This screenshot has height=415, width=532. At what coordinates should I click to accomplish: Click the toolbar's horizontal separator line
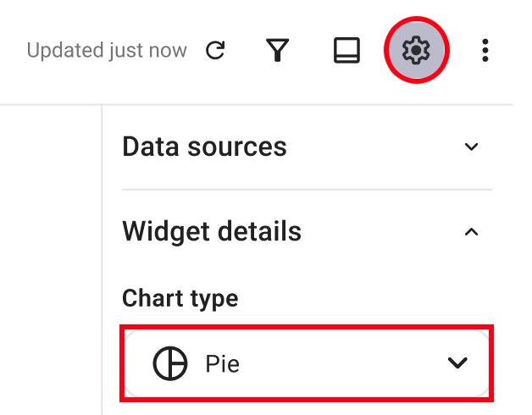[256, 105]
